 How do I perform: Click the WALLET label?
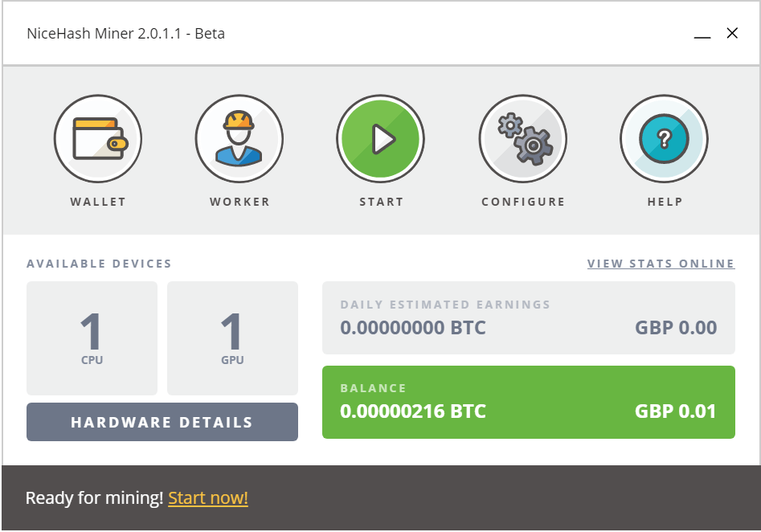pyautogui.click(x=98, y=202)
